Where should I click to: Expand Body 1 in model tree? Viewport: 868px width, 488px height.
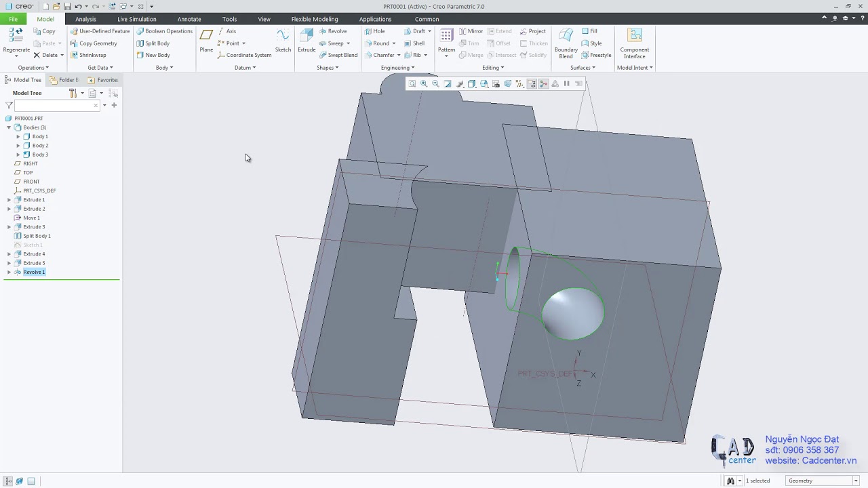coord(18,136)
